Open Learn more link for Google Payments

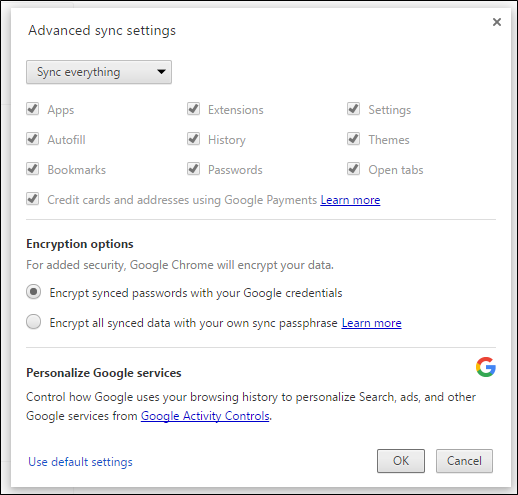click(350, 200)
